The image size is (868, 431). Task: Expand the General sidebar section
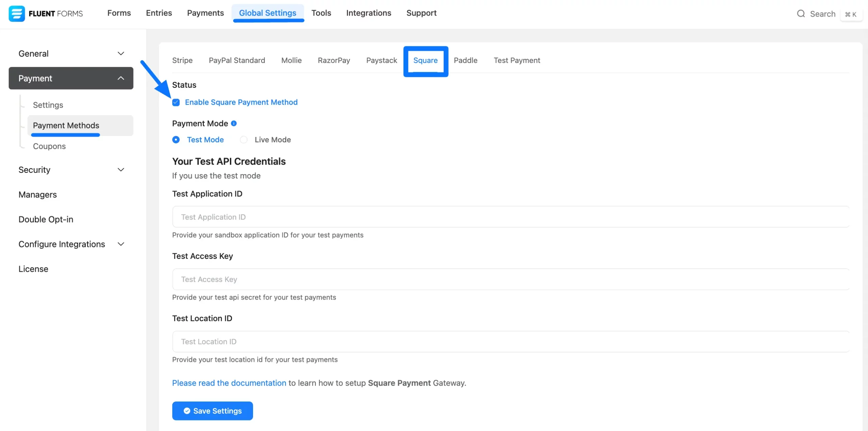pos(121,54)
